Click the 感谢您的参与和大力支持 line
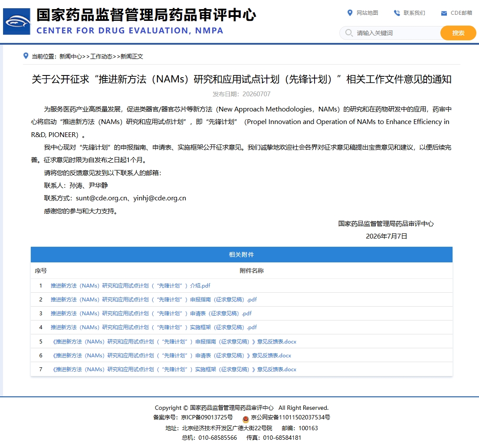Viewport: 479px width, 448px height. [81, 211]
